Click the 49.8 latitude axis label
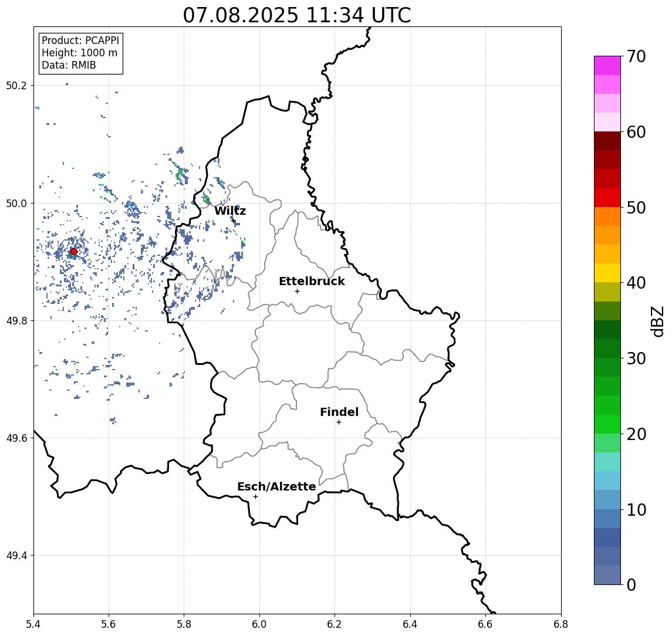 16,320
